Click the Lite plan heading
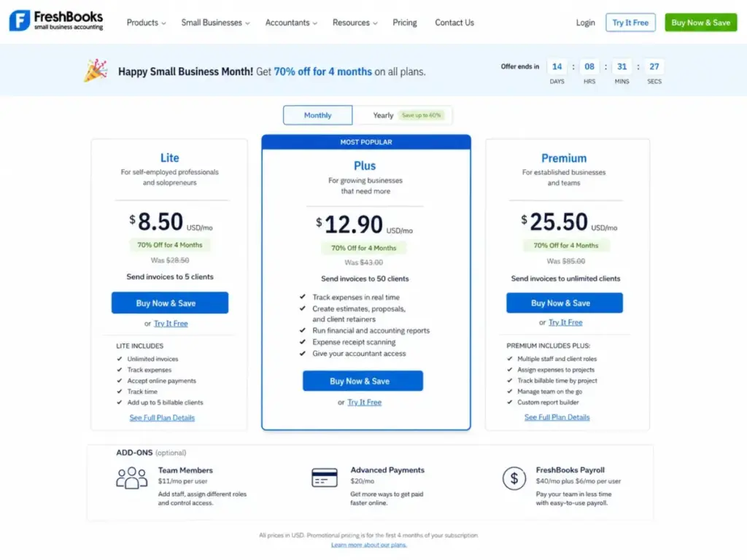Image resolution: width=747 pixels, height=560 pixels. coord(169,157)
